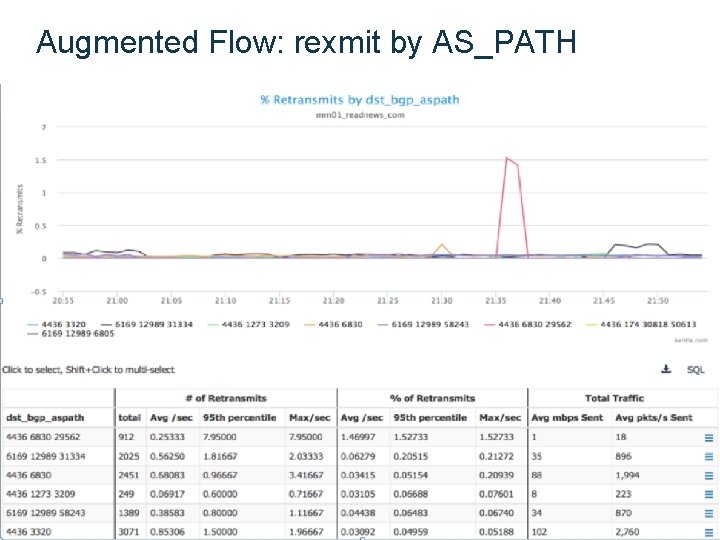Click the mm01_readnews_com chart subtitle
This screenshot has width=720, height=540.
tap(360, 115)
